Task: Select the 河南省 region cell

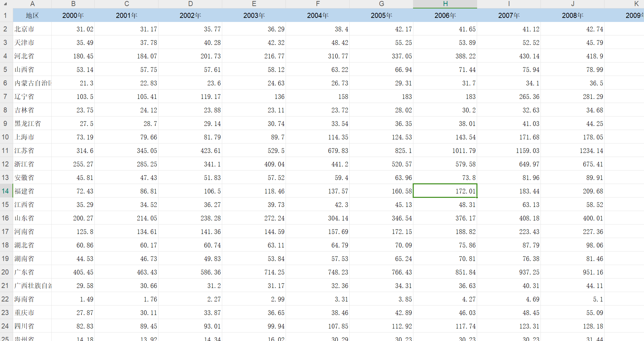Action: click(x=32, y=232)
